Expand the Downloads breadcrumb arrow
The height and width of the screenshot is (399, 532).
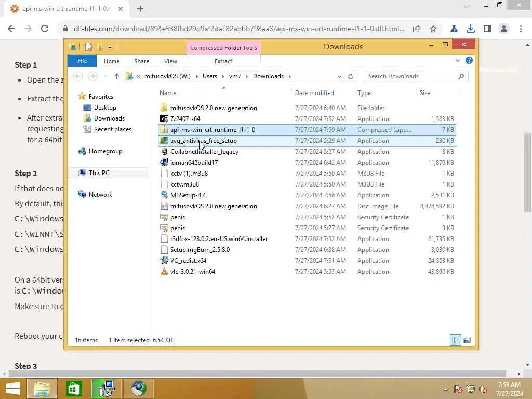tap(289, 76)
